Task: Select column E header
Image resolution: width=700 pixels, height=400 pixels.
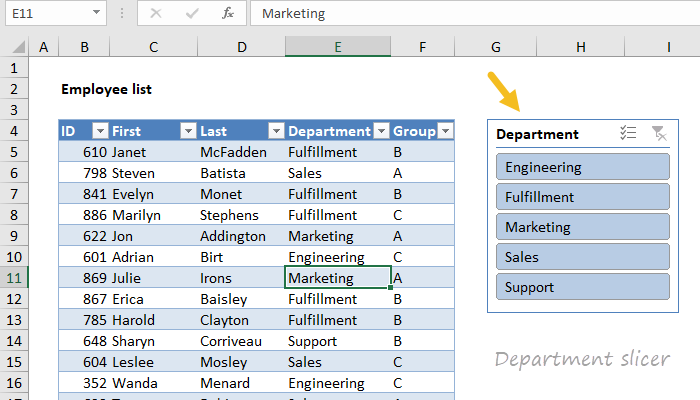Action: (338, 47)
